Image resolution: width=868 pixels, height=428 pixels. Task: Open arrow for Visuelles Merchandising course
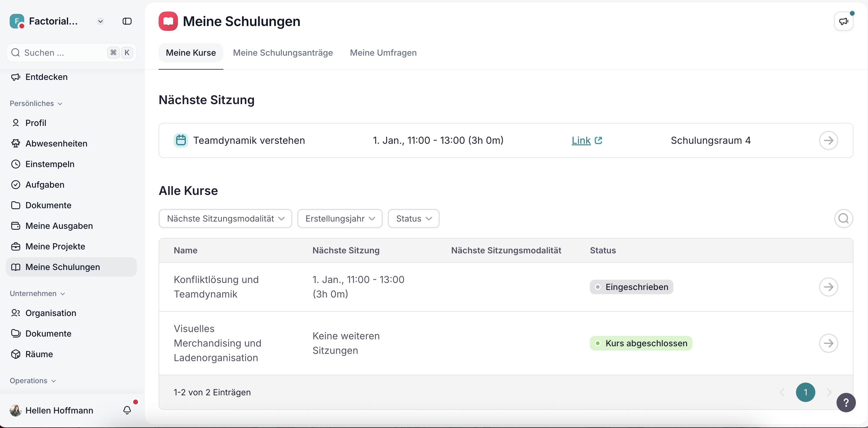point(828,343)
